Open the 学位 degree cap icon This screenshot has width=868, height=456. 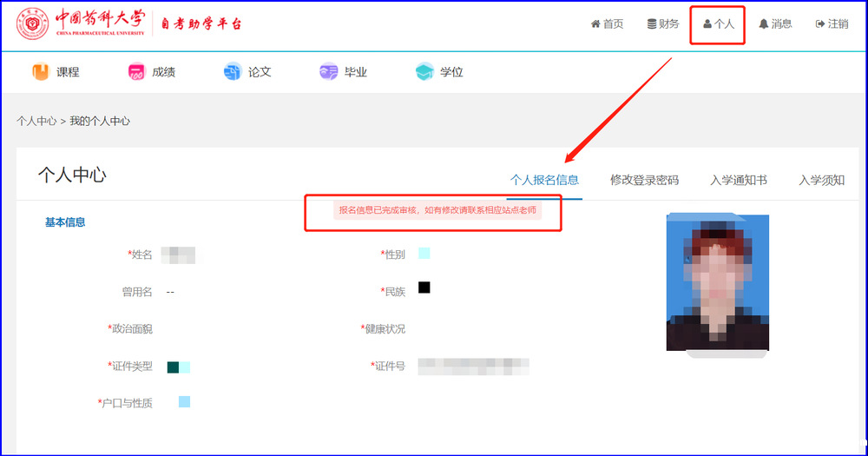[424, 72]
